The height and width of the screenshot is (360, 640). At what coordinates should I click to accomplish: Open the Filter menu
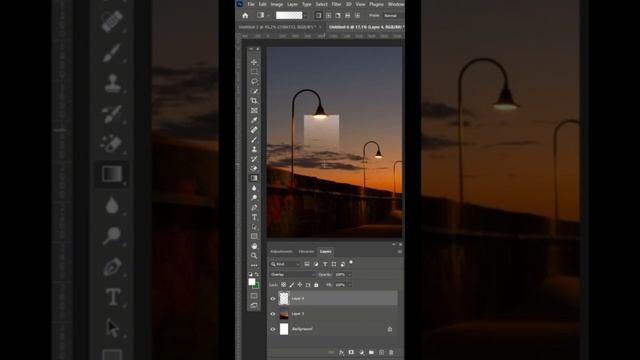pos(336,4)
